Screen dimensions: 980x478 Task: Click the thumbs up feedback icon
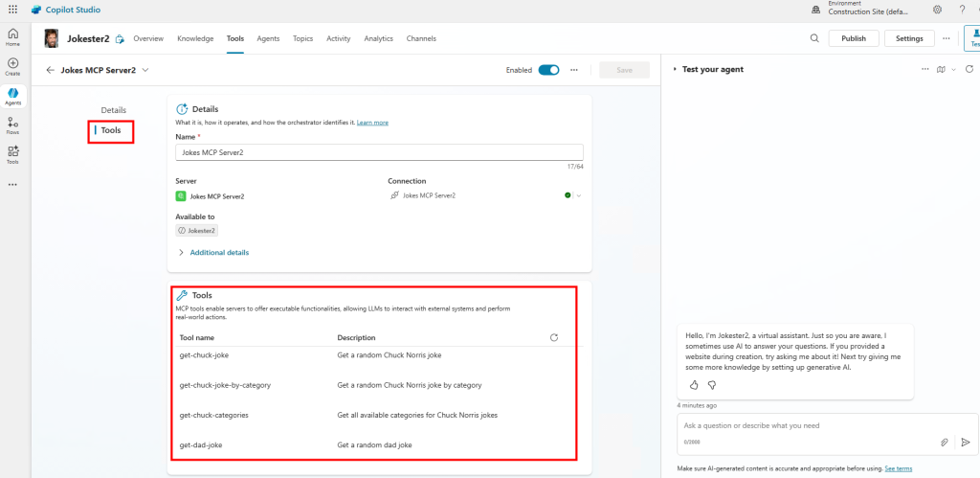694,384
